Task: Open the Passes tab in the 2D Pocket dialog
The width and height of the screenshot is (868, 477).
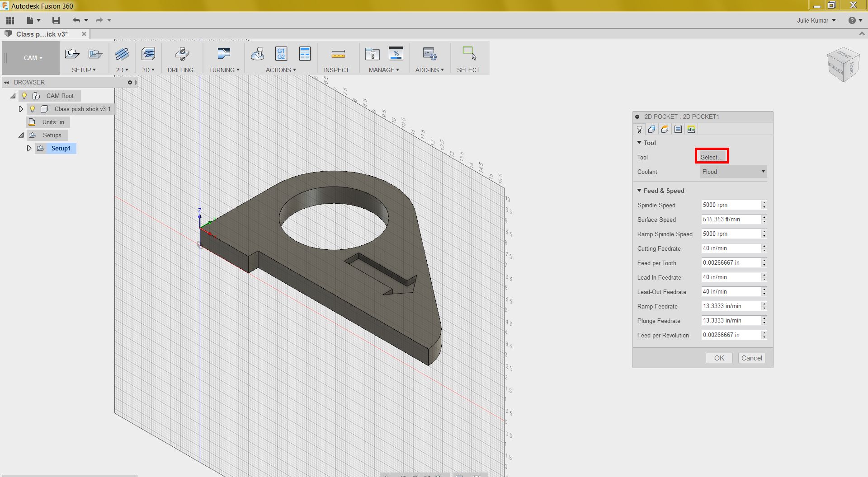Action: point(678,129)
